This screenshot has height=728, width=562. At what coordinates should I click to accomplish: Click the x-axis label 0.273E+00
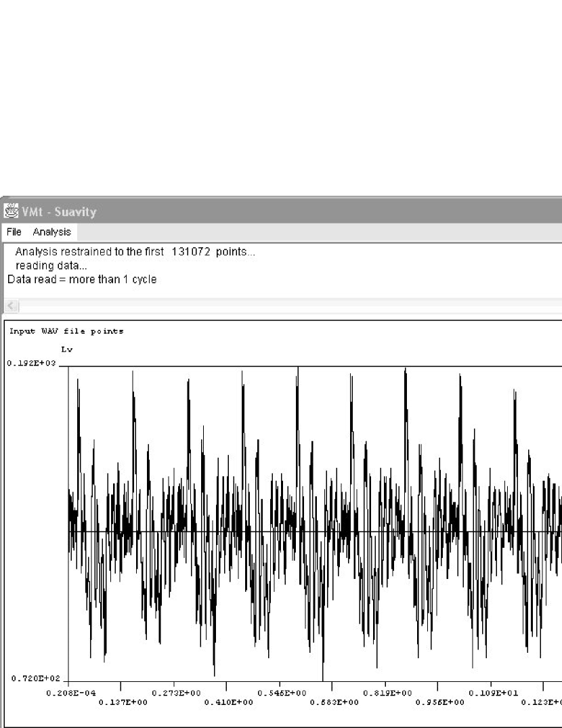pos(176,693)
